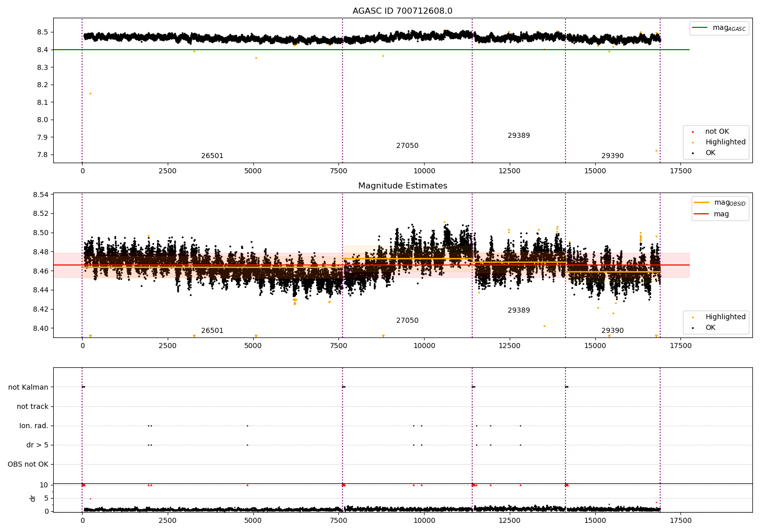Click the orange highlighted point near 8.40 in middle plot
The width and height of the screenshot is (760, 532).
click(x=545, y=326)
